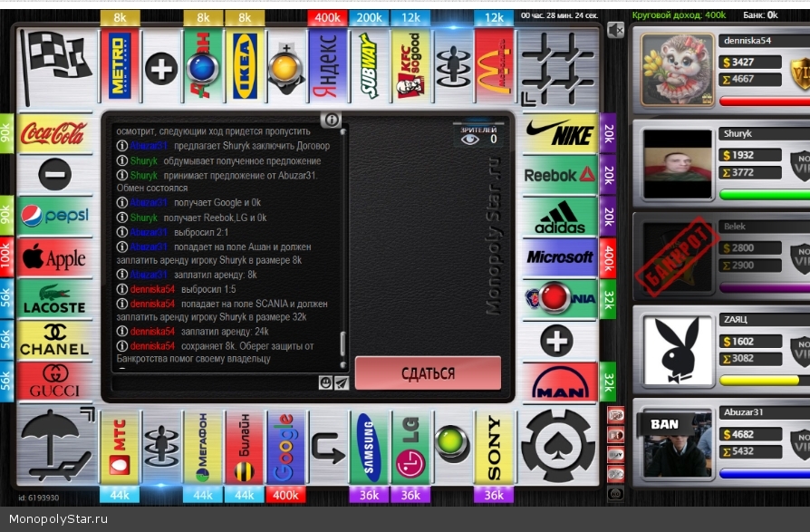810x532 pixels.
Task: Select the KFC property cell
Action: pos(410,65)
